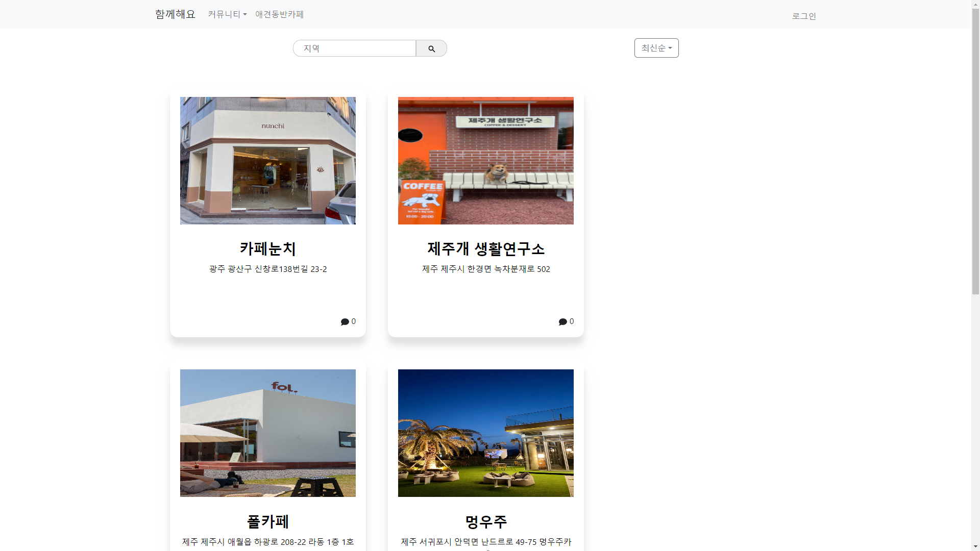Click the 폴카페 title
The image size is (980, 551).
[x=268, y=521]
